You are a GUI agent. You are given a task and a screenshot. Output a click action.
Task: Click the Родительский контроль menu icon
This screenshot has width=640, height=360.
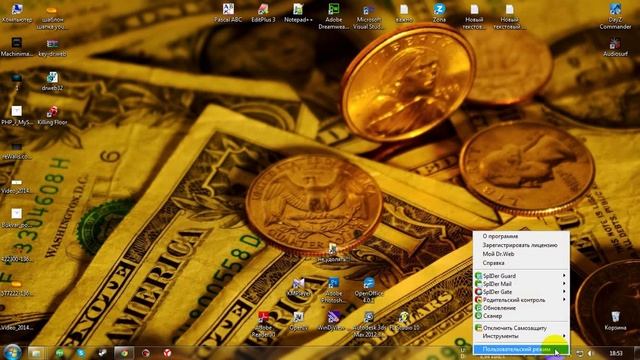(x=478, y=300)
